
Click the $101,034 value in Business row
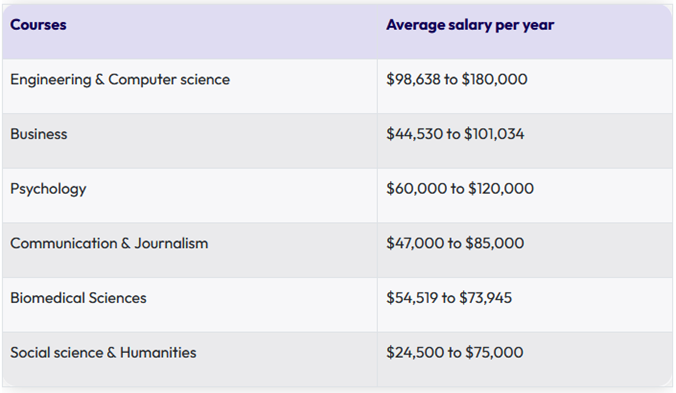[494, 134]
